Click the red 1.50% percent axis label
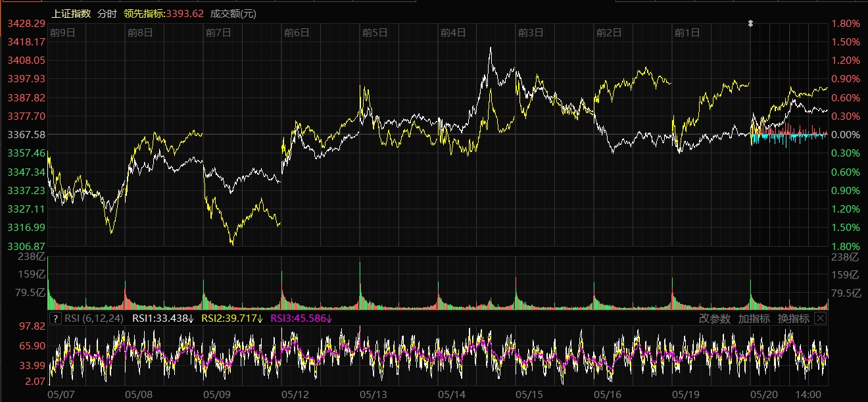The width and height of the screenshot is (868, 402). click(x=846, y=42)
